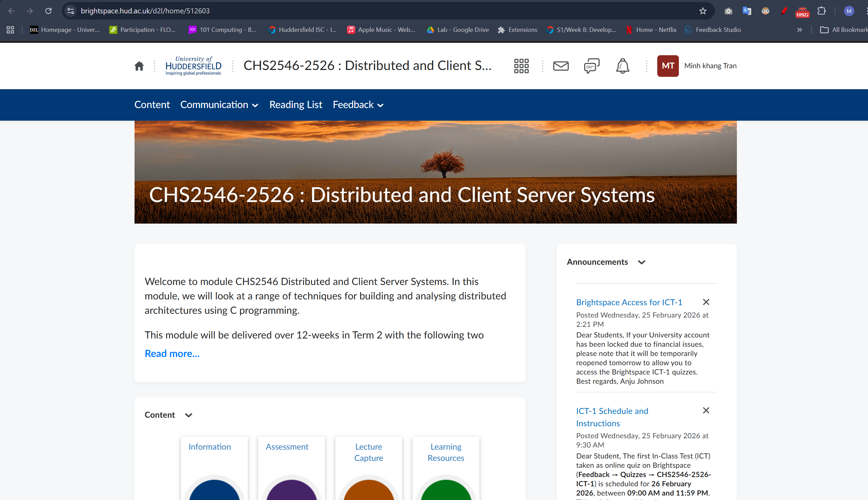Open the notification bell icon
This screenshot has height=500, width=868.
[622, 66]
